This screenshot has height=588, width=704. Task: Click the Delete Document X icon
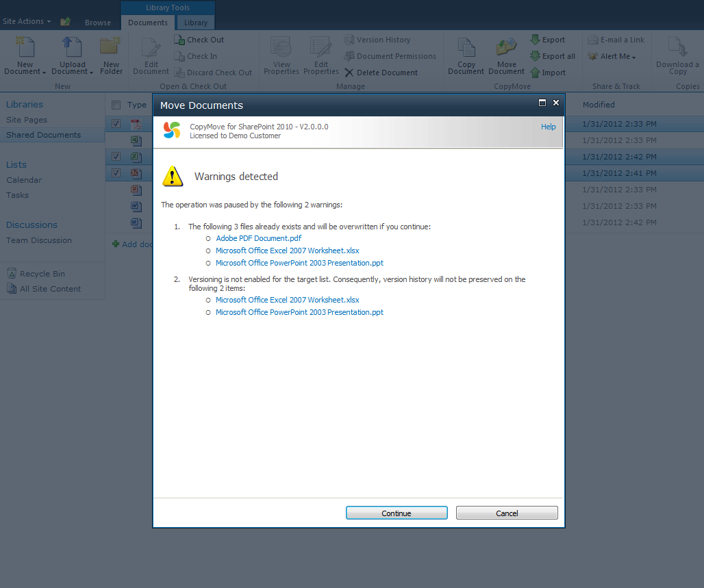pyautogui.click(x=349, y=73)
